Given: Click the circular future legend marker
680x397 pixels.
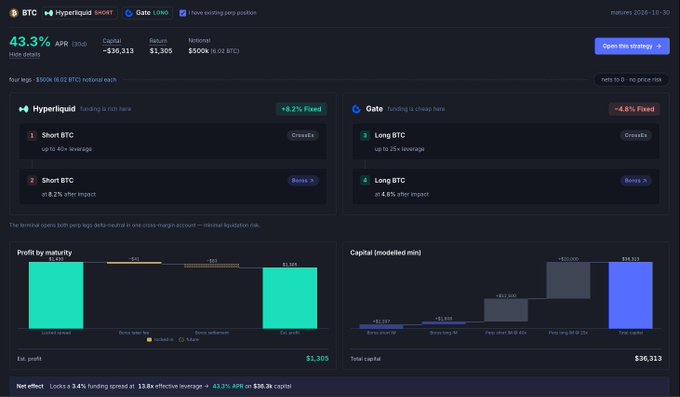Looking at the screenshot, I should tap(181, 340).
